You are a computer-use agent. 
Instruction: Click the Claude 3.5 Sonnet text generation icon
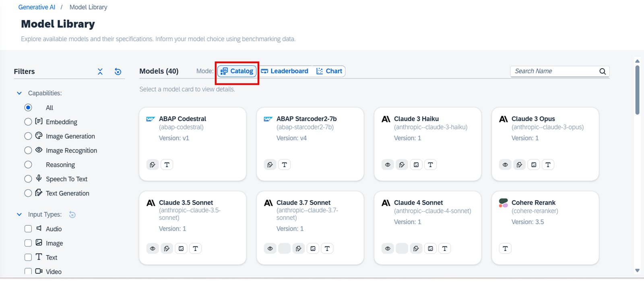click(167, 248)
